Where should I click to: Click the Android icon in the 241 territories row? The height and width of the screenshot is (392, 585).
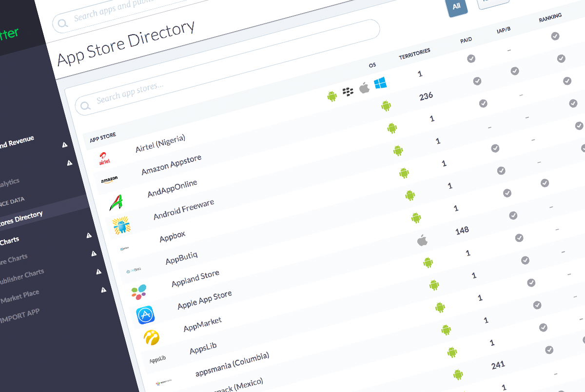click(458, 374)
